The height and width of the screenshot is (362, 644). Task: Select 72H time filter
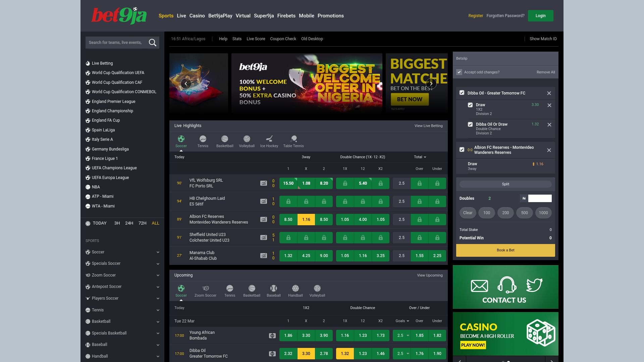[x=143, y=223]
